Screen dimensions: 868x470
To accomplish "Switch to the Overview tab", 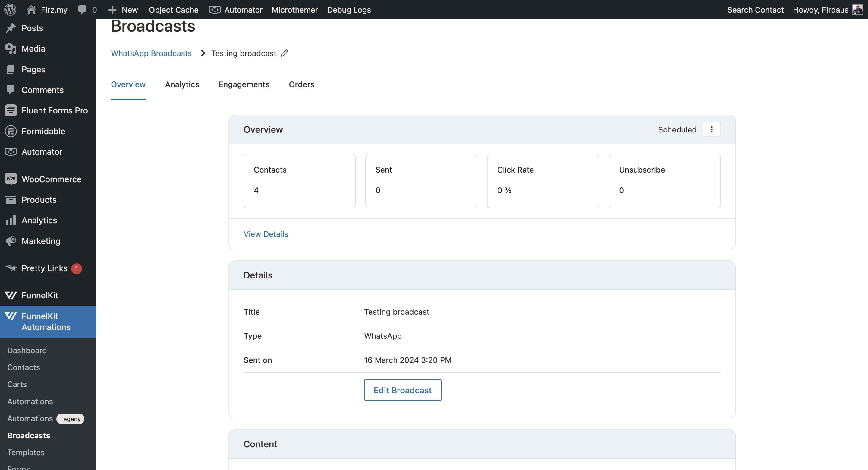I will [128, 84].
